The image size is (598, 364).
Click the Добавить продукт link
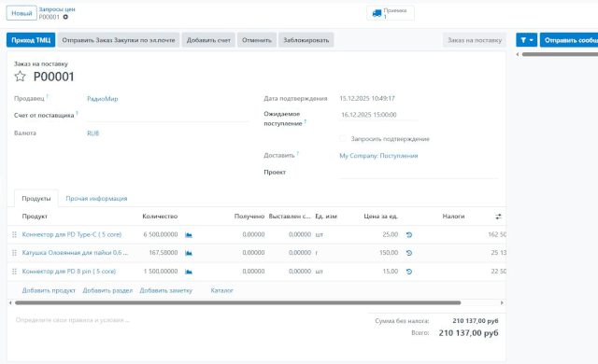[x=49, y=290]
